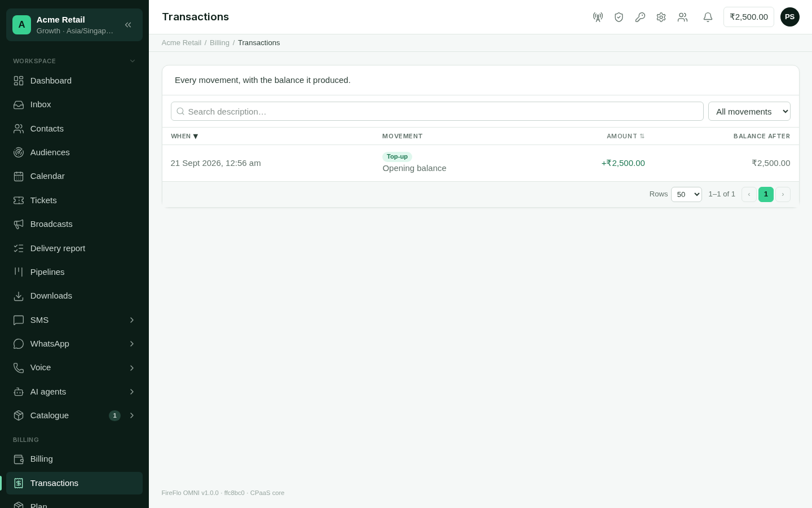Screen dimensions: 812x508
Task: Expand the Catalogue submenu
Action: [x=132, y=415]
